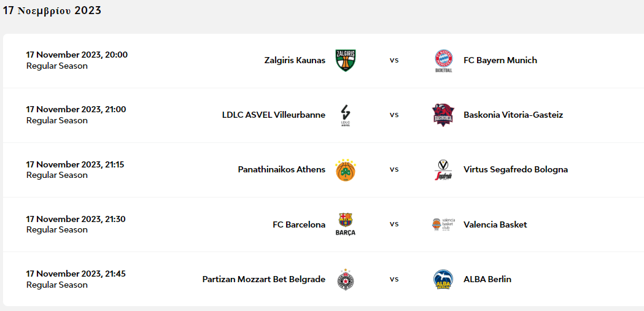Open the Virtus Segafredo Bologna link
Image resolution: width=644 pixels, height=311 pixels.
pyautogui.click(x=515, y=169)
